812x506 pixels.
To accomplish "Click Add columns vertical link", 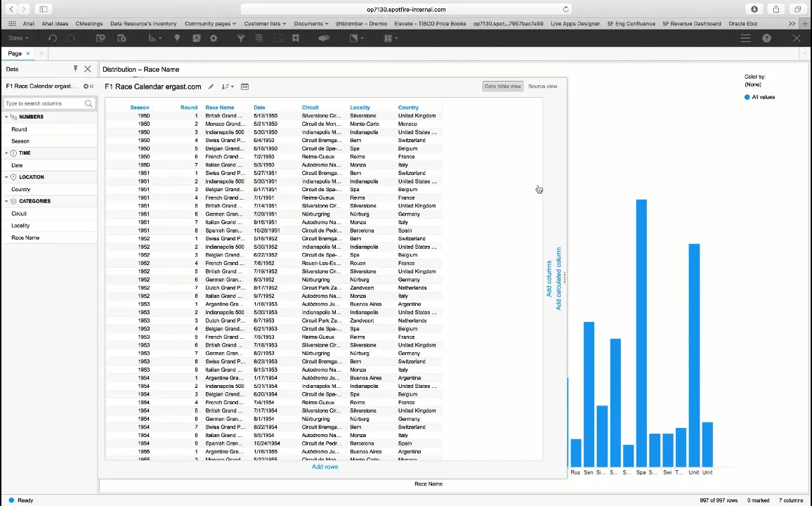I will 549,278.
